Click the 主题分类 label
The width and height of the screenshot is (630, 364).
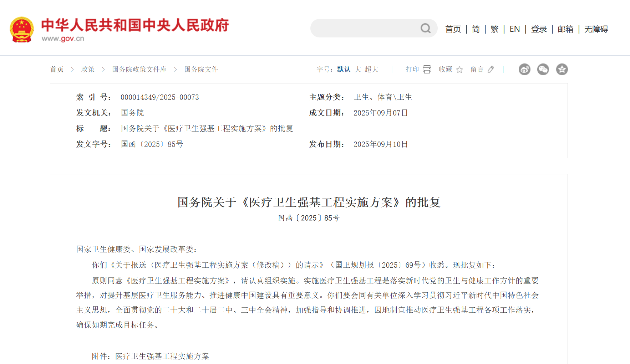click(327, 97)
